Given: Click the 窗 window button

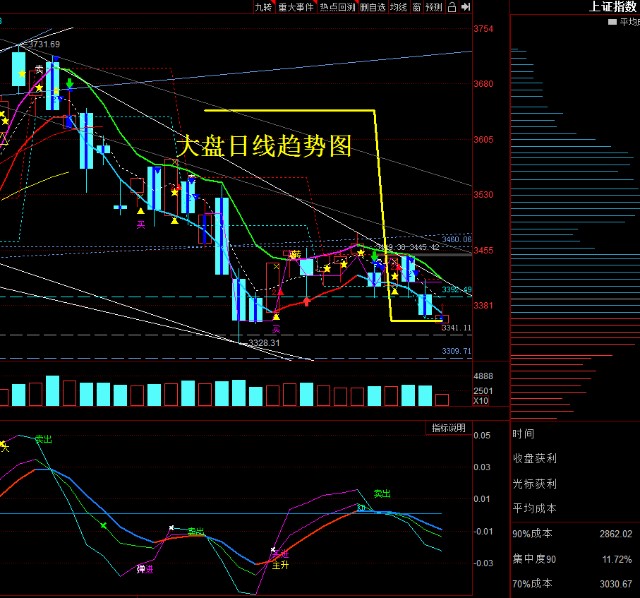Looking at the screenshot, I should [x=417, y=7].
